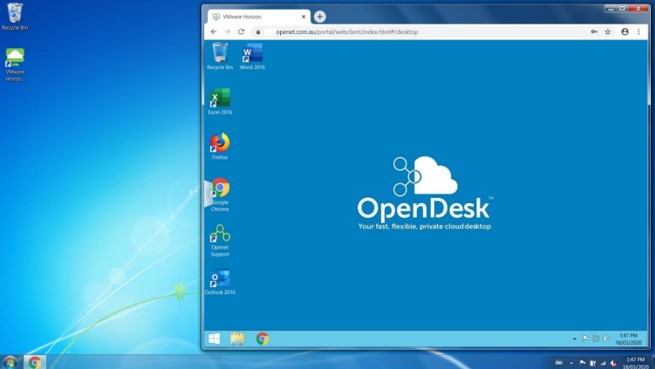Open the keyboard icon in local tray

tap(559, 363)
